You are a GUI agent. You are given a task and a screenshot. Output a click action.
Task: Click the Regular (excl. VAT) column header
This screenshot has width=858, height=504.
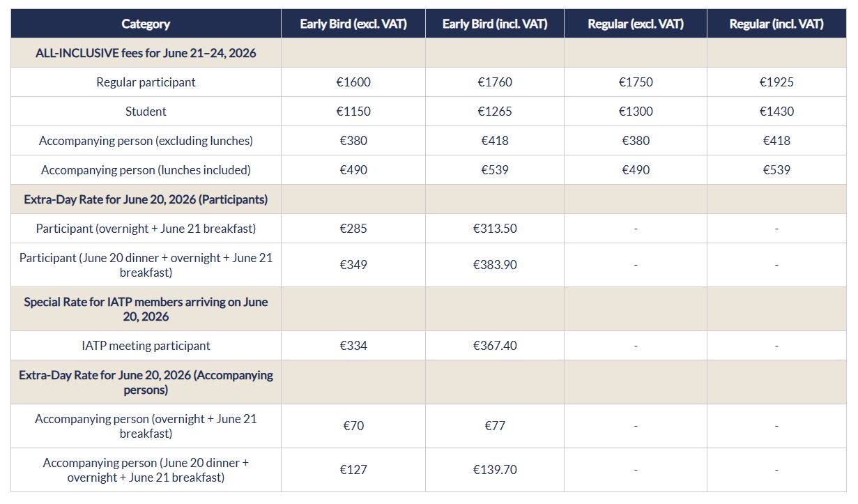636,24
